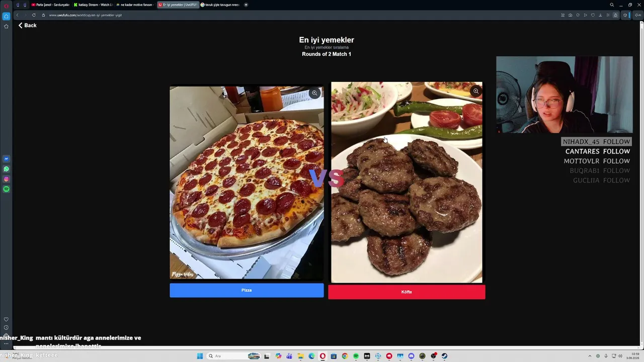Select the pepperoni pizza photo
This screenshot has height=362, width=644.
pos(247,183)
